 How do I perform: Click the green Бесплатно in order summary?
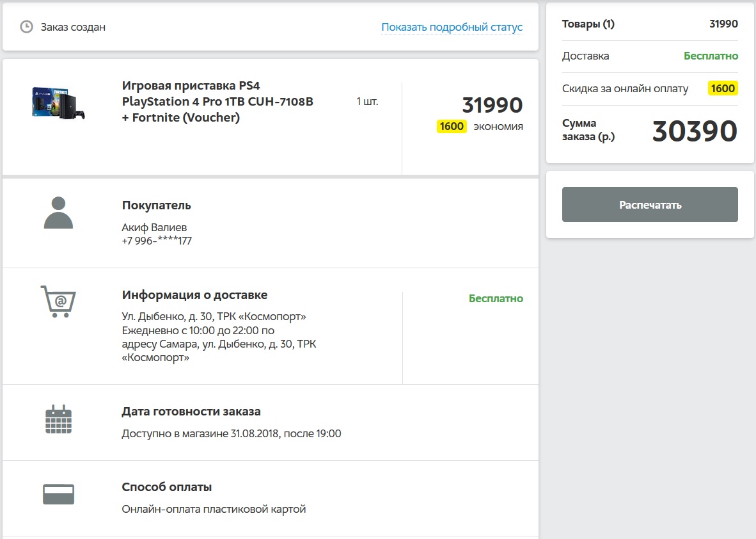(x=711, y=56)
